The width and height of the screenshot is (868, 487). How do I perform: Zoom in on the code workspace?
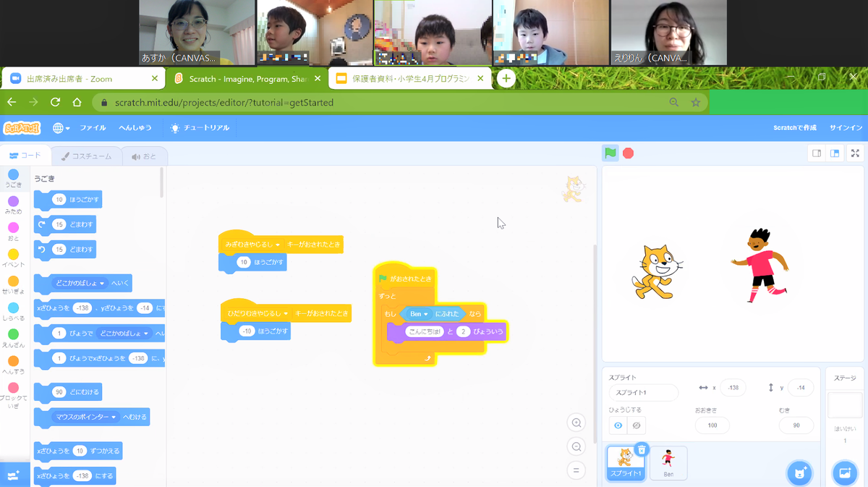(x=576, y=423)
